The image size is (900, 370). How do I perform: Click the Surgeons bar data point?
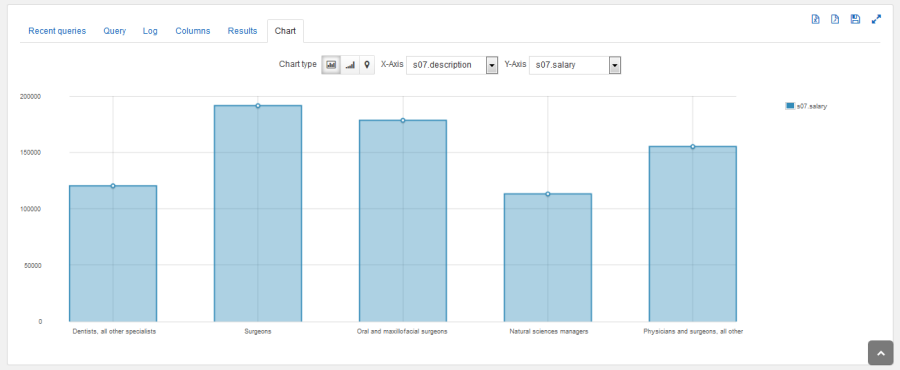[x=258, y=106]
